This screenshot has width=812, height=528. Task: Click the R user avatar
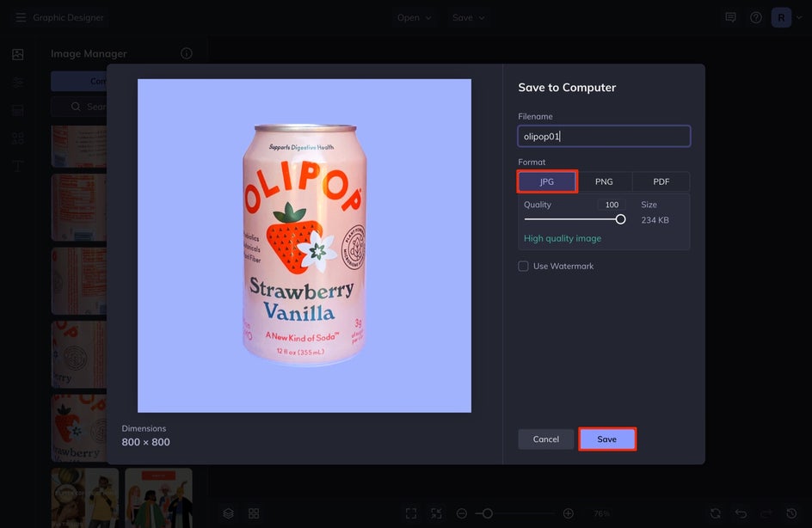[x=781, y=17]
